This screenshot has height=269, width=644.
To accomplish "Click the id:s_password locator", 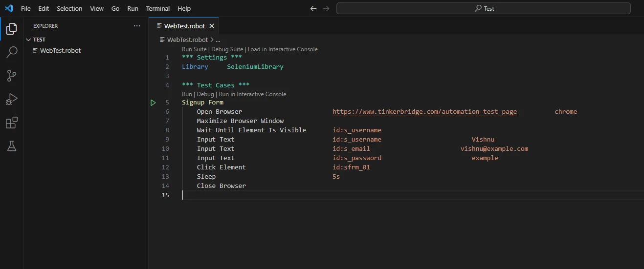I will [357, 158].
